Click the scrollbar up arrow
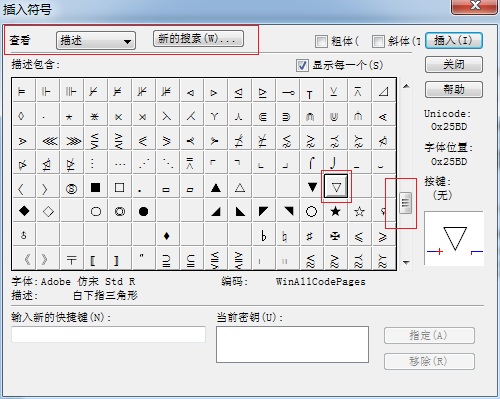This screenshot has width=500, height=399. point(406,86)
